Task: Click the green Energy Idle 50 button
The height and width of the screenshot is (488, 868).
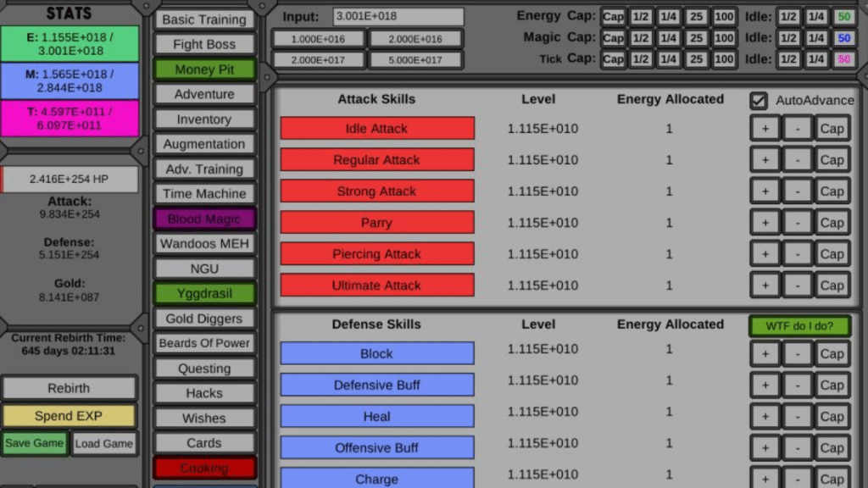Action: (843, 17)
